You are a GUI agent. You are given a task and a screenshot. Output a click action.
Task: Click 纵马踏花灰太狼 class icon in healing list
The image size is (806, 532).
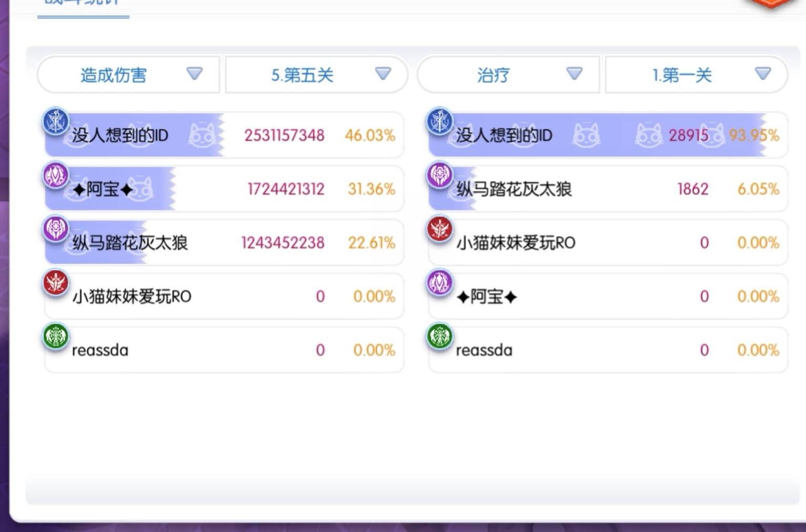[439, 175]
